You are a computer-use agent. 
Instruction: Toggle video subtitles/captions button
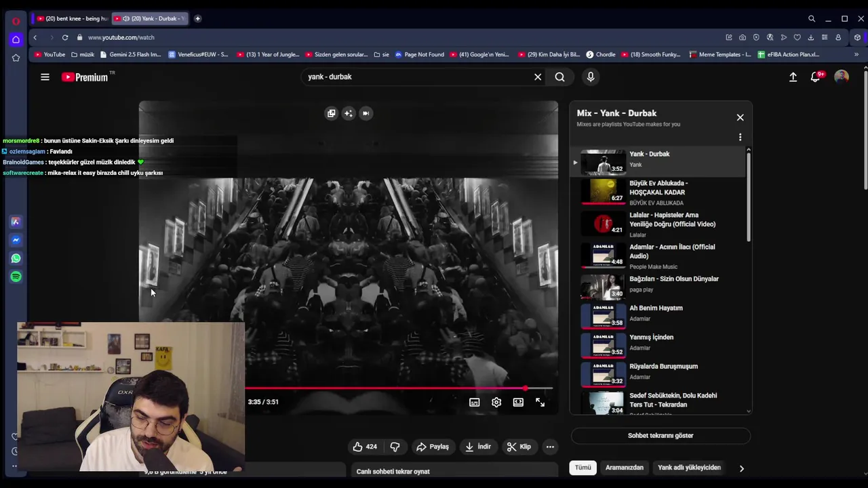[475, 402]
